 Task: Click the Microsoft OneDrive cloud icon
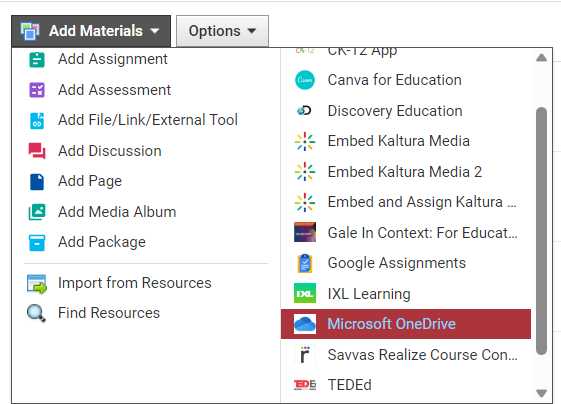pyautogui.click(x=305, y=324)
